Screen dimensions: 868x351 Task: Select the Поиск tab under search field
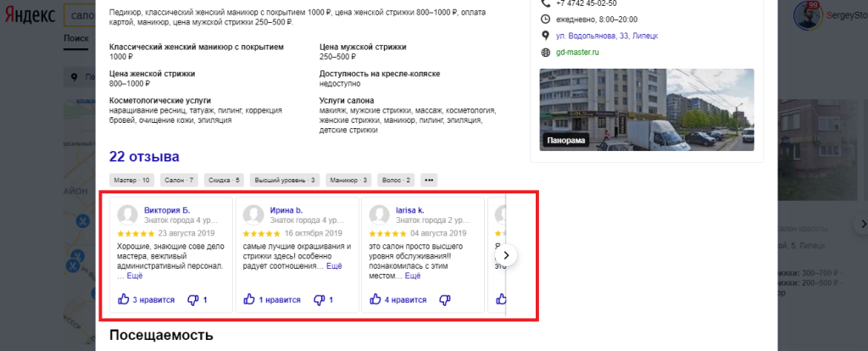(75, 38)
